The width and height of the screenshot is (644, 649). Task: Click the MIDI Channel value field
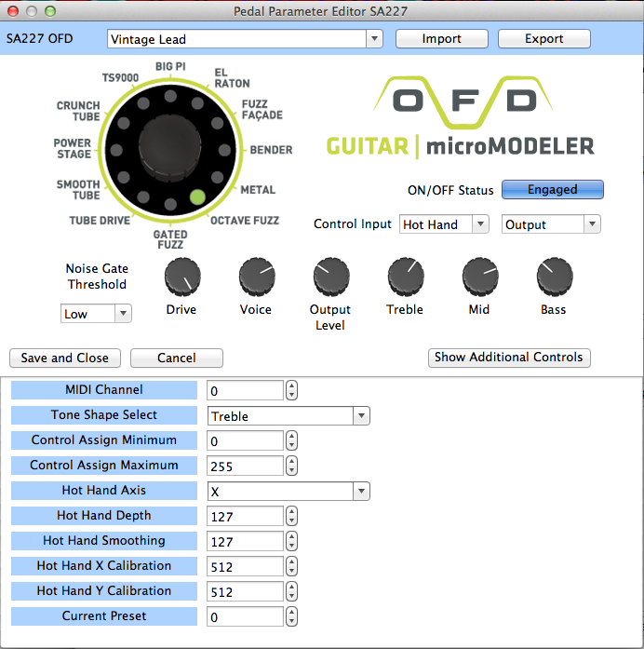[x=245, y=391]
